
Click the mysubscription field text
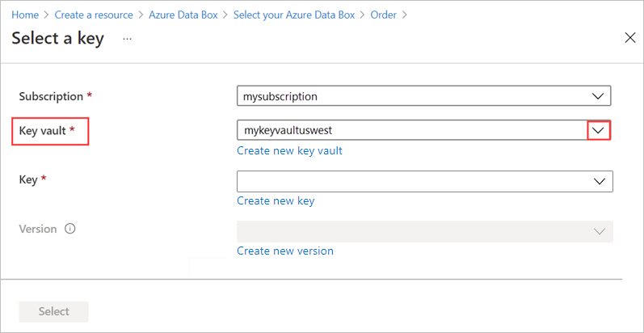(280, 96)
